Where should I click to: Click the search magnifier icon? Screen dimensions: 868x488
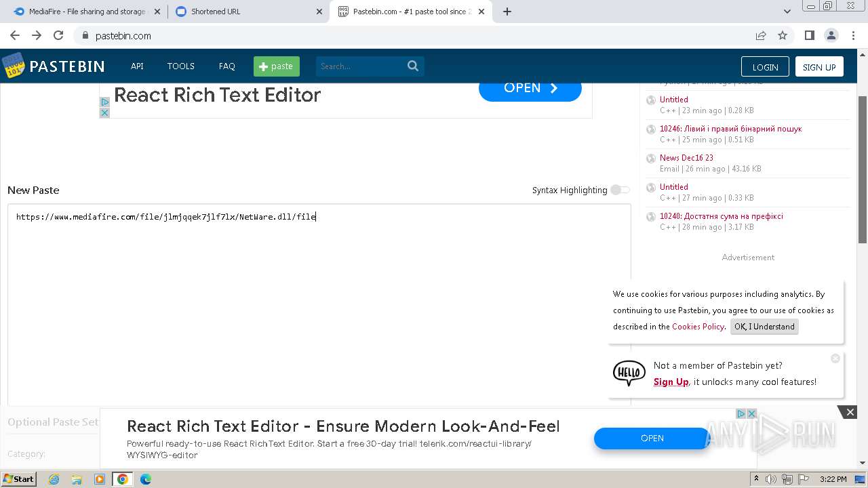[x=413, y=66]
